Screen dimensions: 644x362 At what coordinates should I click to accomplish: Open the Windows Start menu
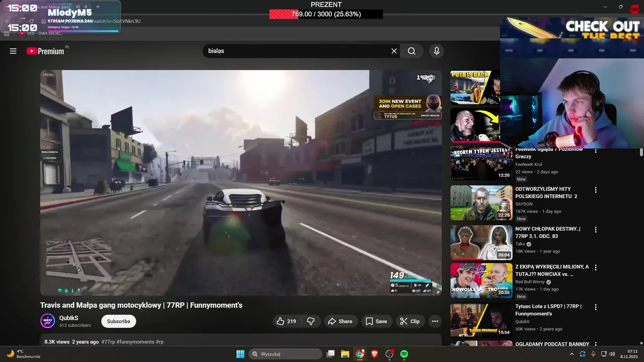240,354
